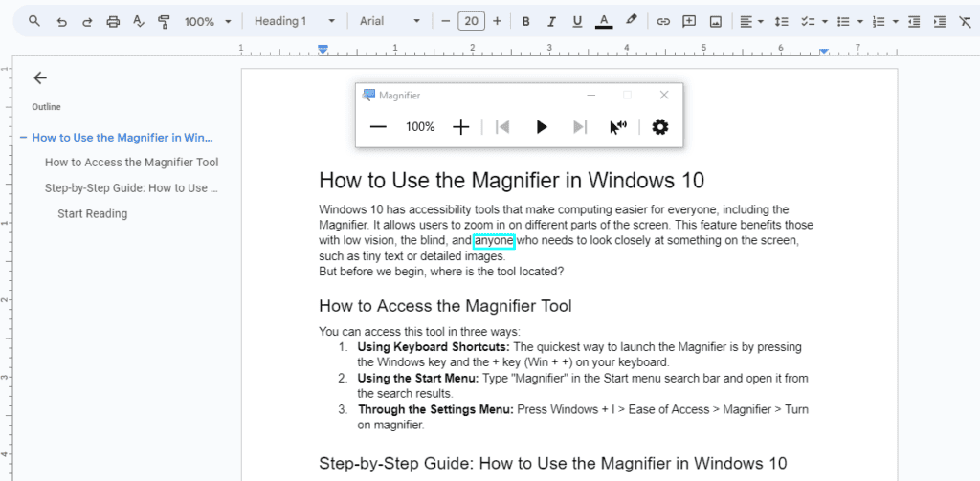This screenshot has width=980, height=481.
Task: Open the 100% zoom dropdown in toolbar
Action: coord(207,21)
